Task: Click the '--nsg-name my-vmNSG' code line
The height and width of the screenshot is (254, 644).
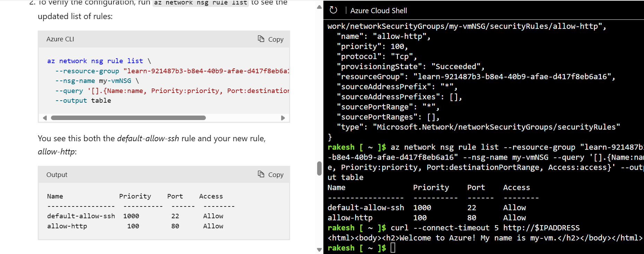Action: click(x=97, y=81)
